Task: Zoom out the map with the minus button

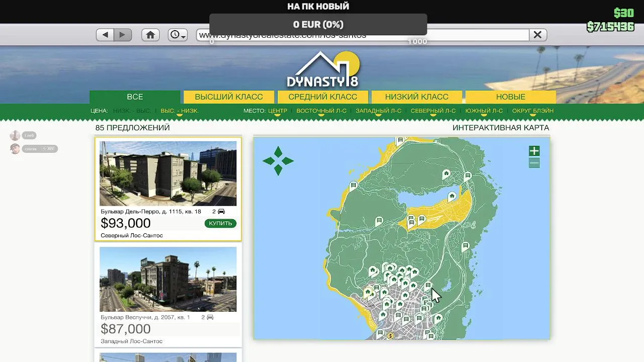Action: pos(534,163)
